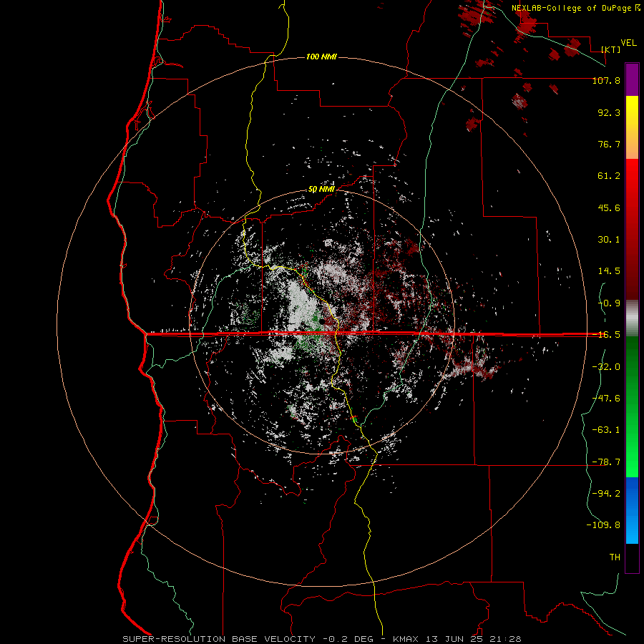Click the -109.8 velocity scale value

pos(603,525)
